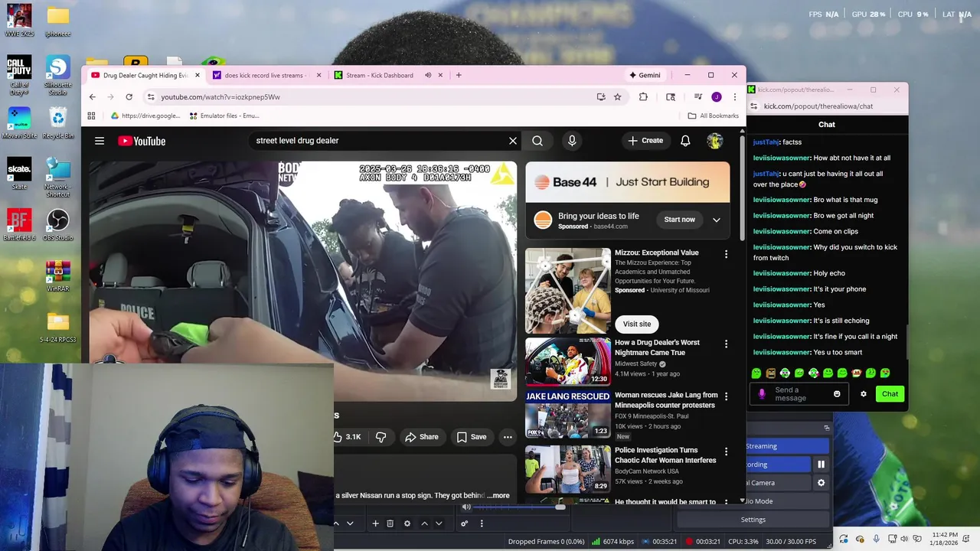Open options for Police Investigation Turns Chaotic video

(726, 452)
